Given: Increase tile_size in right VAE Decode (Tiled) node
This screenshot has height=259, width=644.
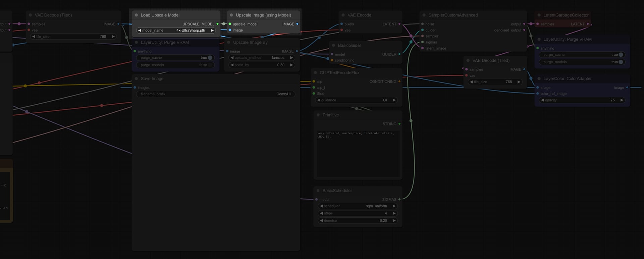Looking at the screenshot, I should point(519,82).
